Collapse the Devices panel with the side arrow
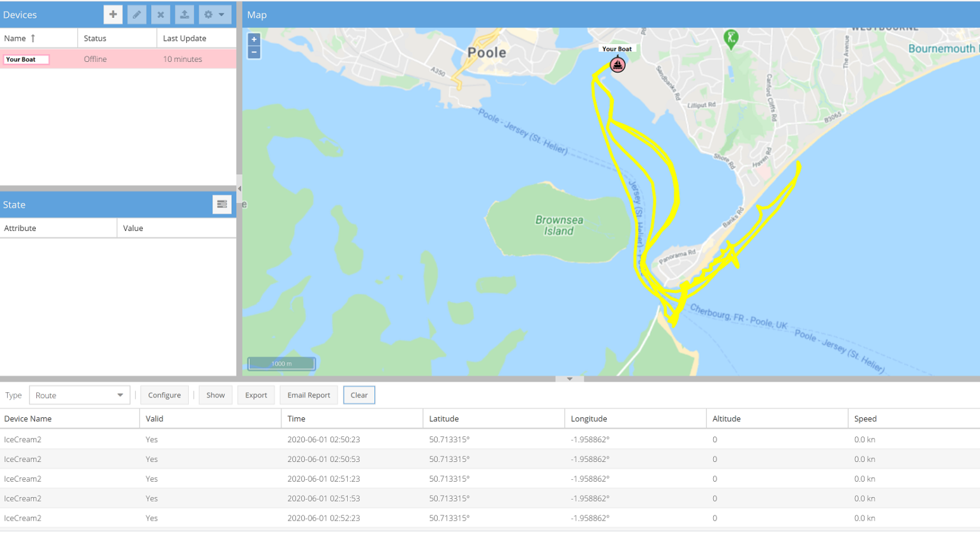The image size is (980, 534). (x=239, y=188)
